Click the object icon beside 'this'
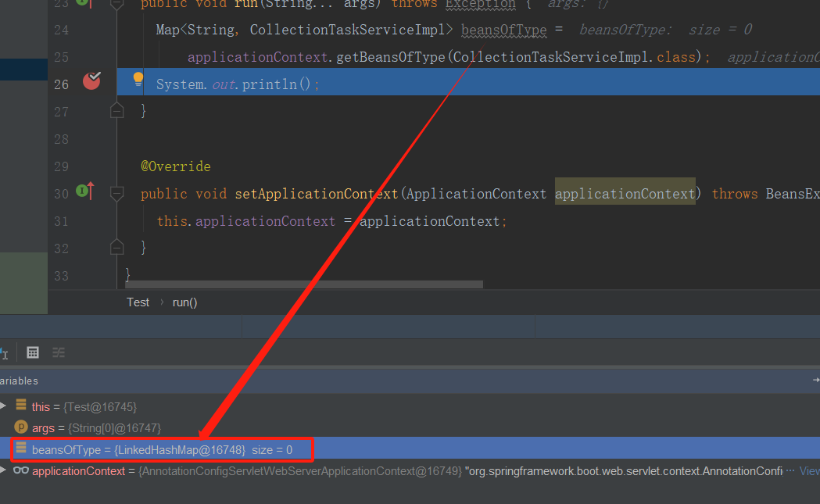 coord(21,405)
